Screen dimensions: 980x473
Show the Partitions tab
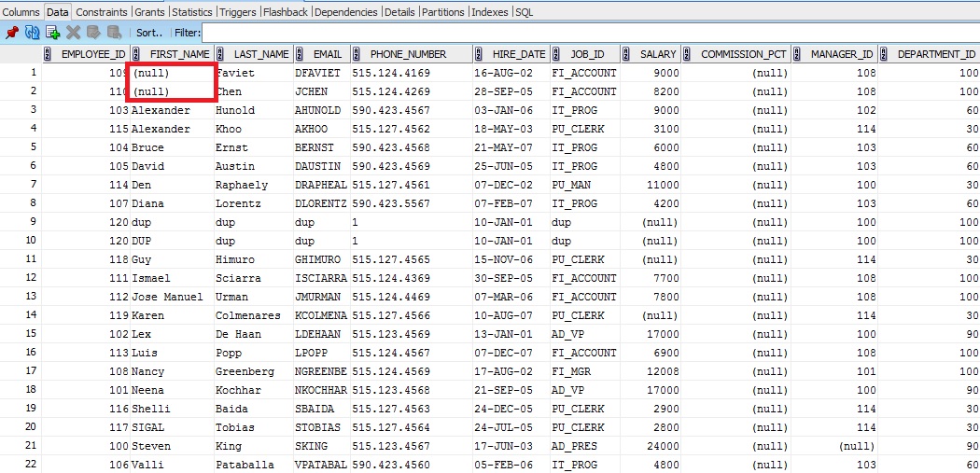[443, 12]
